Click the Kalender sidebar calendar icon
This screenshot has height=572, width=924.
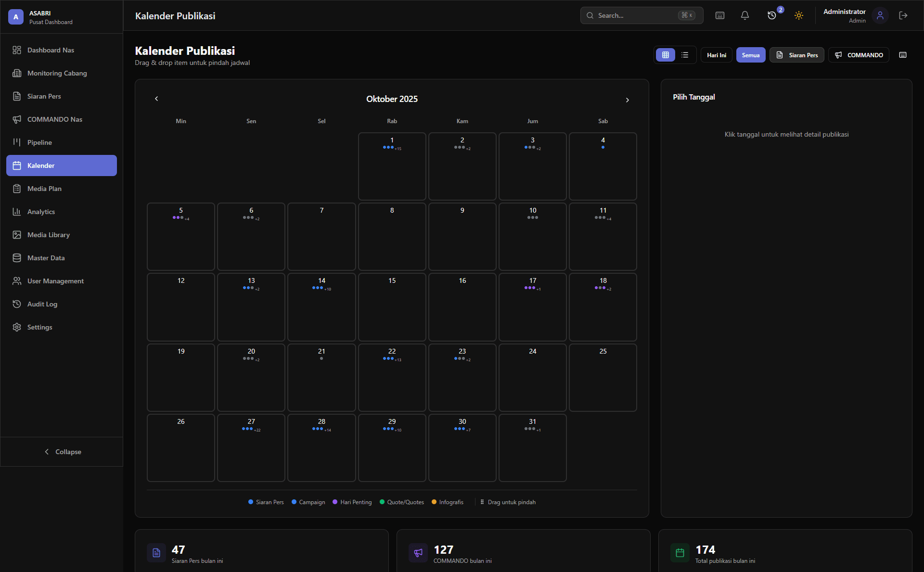pyautogui.click(x=17, y=165)
